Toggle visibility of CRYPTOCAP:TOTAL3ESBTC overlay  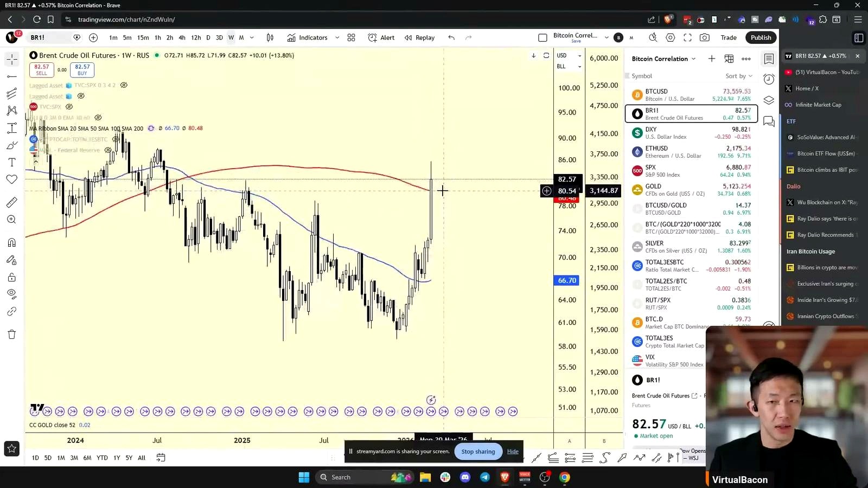pos(116,139)
